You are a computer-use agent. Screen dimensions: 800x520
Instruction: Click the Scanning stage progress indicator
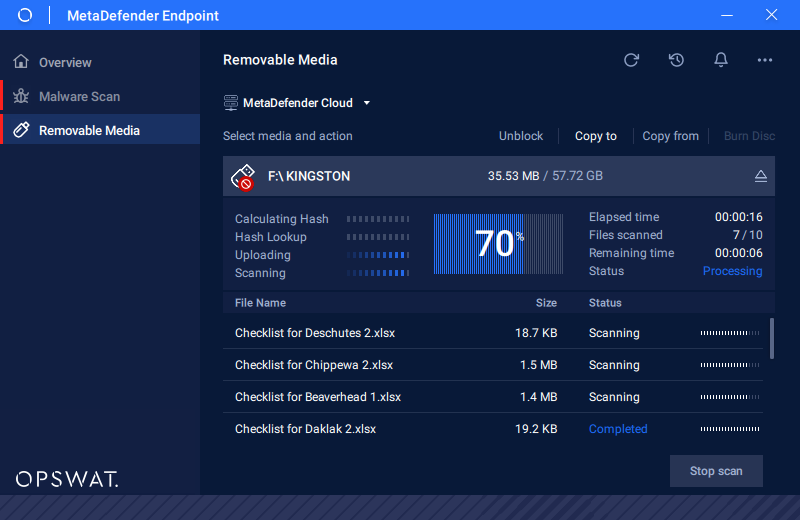point(378,273)
